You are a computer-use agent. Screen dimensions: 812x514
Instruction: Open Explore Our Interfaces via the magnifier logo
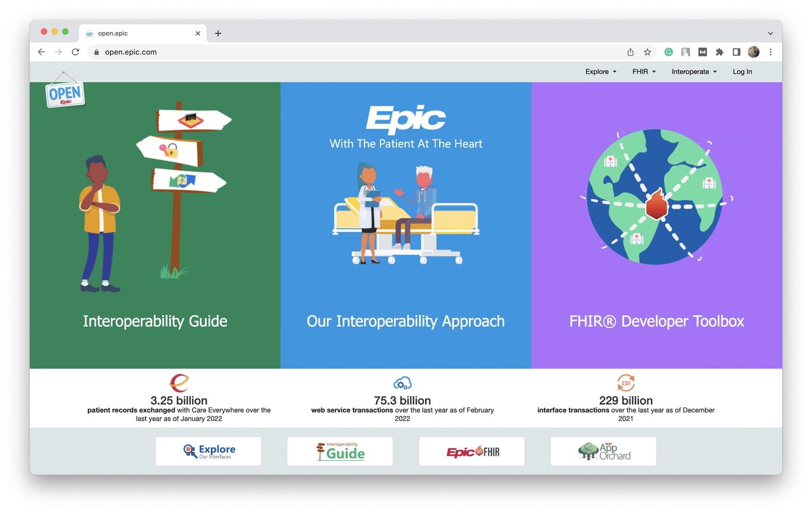(208, 451)
